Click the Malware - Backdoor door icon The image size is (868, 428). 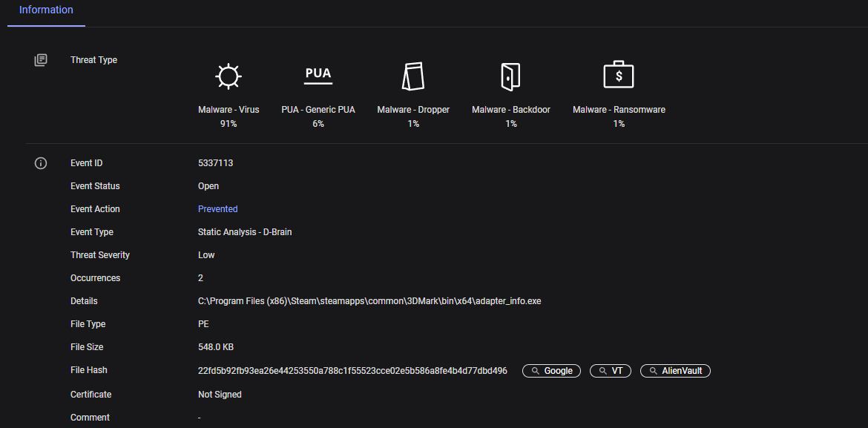pos(510,76)
